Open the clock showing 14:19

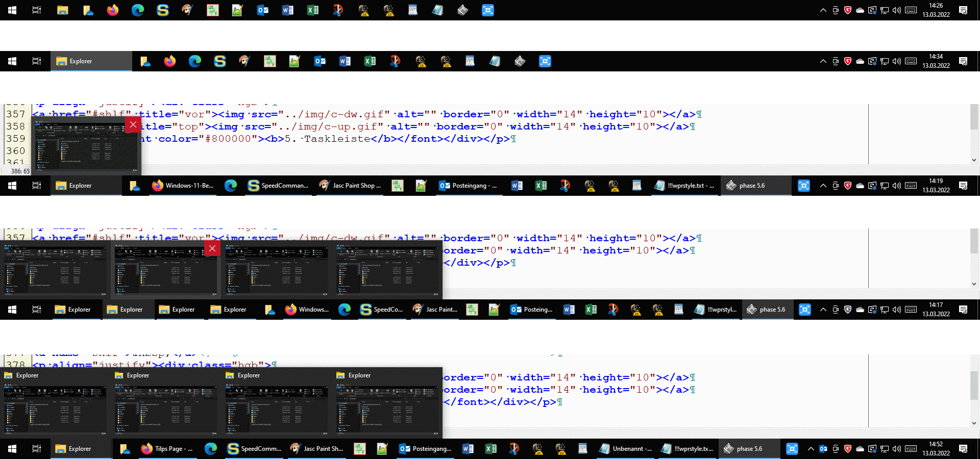coord(936,186)
